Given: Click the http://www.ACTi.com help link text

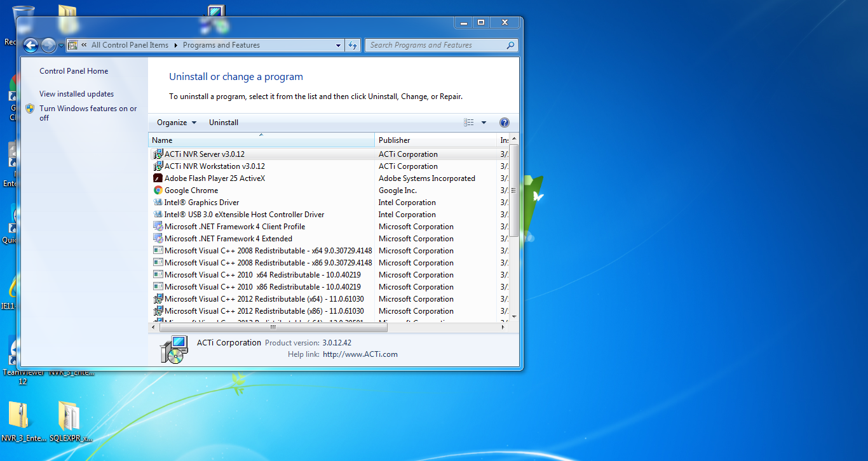Looking at the screenshot, I should (x=360, y=354).
